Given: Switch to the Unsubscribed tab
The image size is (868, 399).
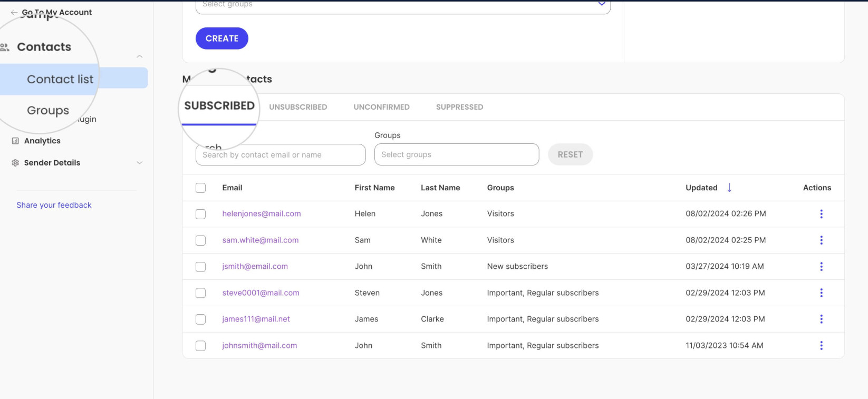Looking at the screenshot, I should pos(298,107).
